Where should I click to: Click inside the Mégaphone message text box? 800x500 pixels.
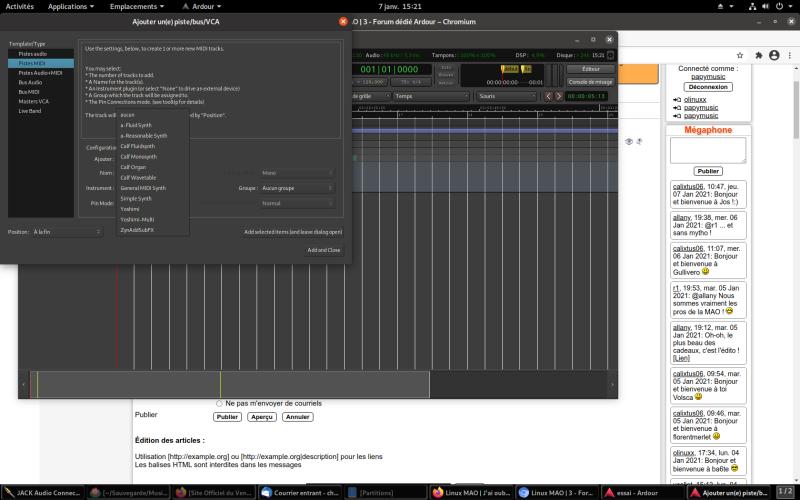[x=708, y=150]
